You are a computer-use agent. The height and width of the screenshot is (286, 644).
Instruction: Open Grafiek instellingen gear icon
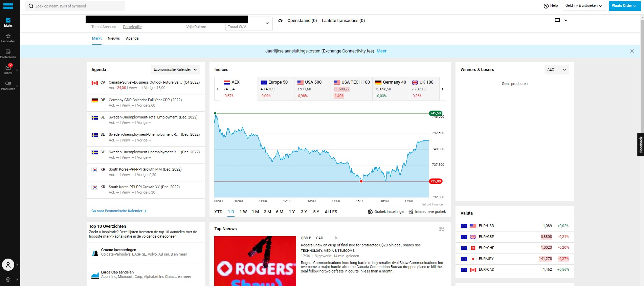click(x=370, y=212)
